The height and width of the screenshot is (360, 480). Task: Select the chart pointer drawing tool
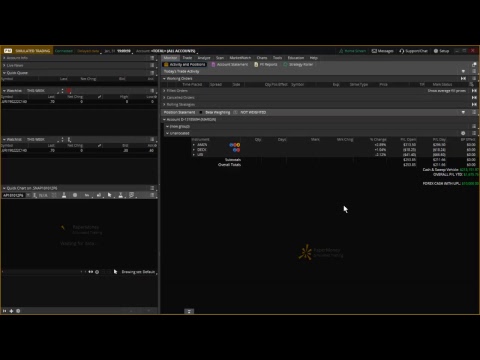109,195
